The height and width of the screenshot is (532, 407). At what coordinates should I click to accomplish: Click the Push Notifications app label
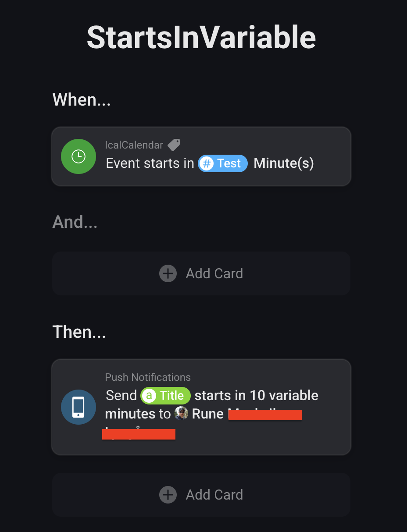148,377
